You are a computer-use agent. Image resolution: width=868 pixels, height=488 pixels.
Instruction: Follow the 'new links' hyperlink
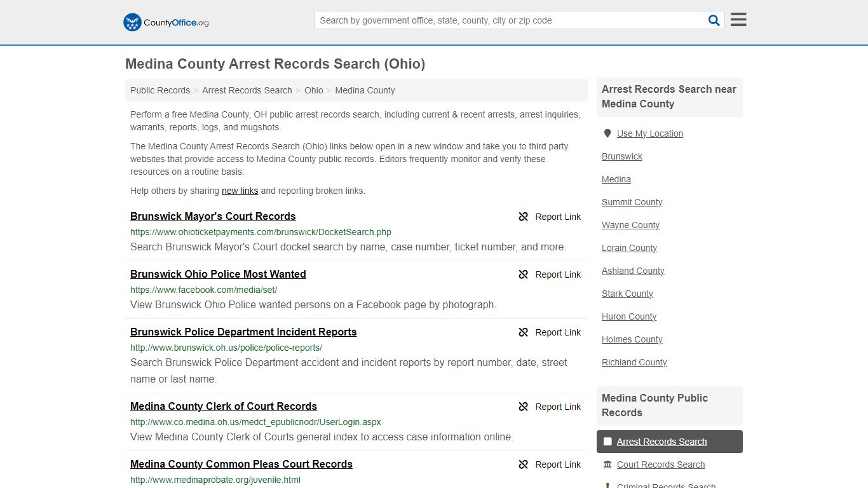[x=240, y=191]
